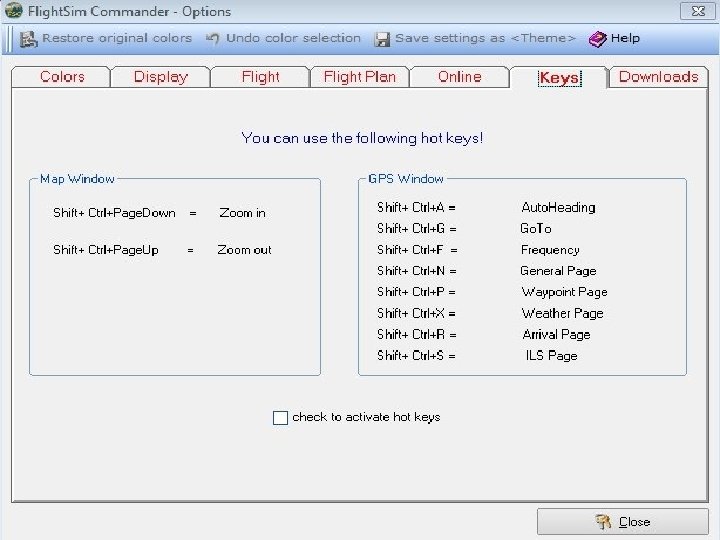
Task: Click 'Shift+ Ctrl+A =' hot key text
Action: pos(416,208)
